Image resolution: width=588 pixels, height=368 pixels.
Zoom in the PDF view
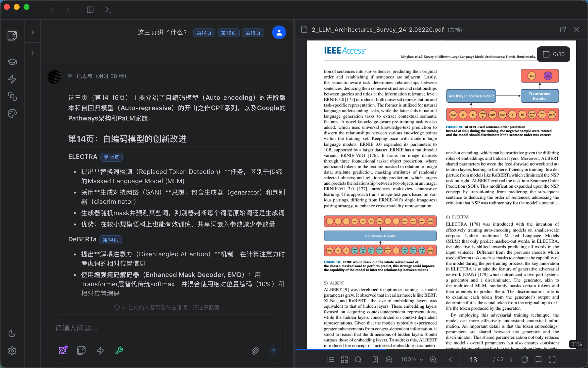click(433, 360)
